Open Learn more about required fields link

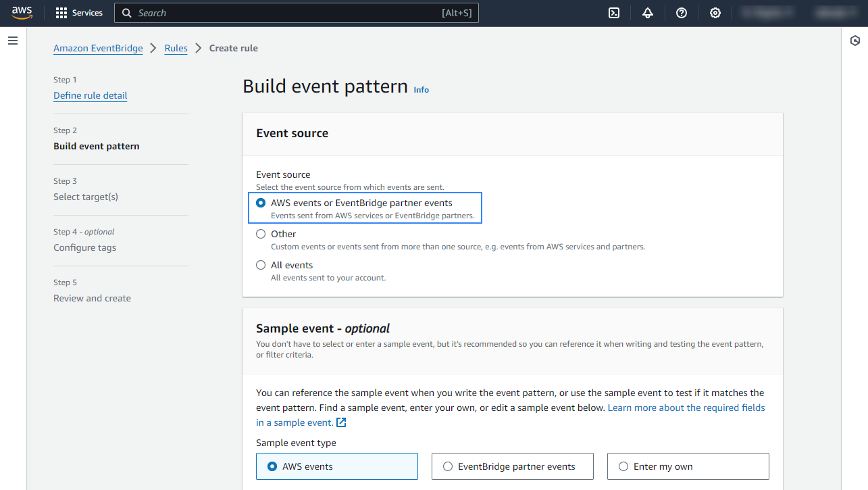click(x=686, y=408)
